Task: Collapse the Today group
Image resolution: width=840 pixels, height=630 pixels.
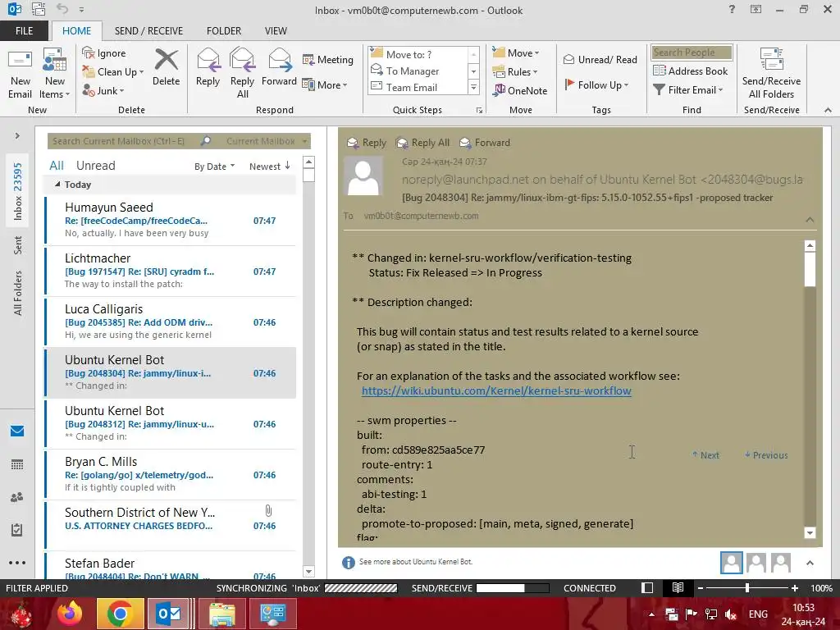Action: pos(57,185)
